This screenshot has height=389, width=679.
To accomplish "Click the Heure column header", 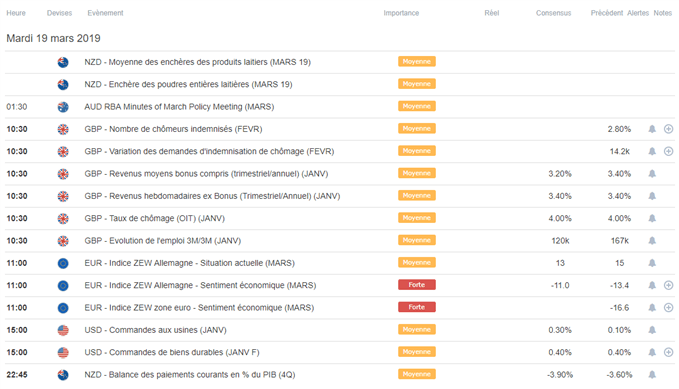I will 16,13.
